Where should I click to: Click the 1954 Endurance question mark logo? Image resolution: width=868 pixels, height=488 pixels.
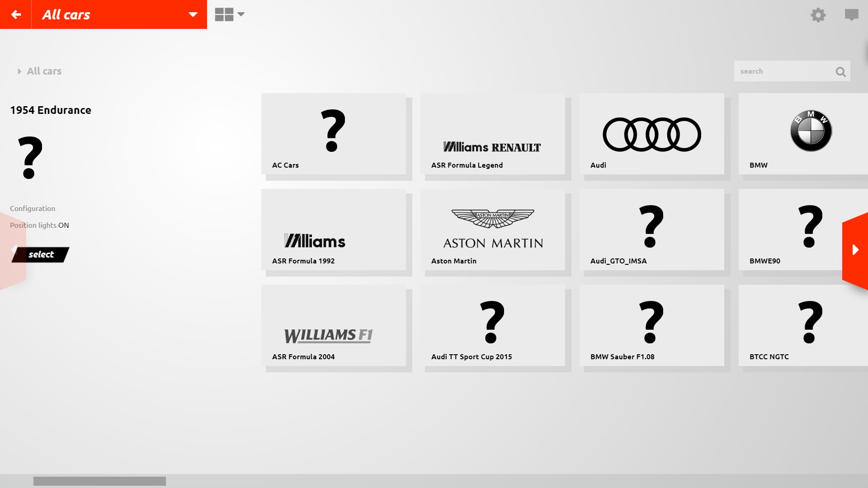(30, 158)
